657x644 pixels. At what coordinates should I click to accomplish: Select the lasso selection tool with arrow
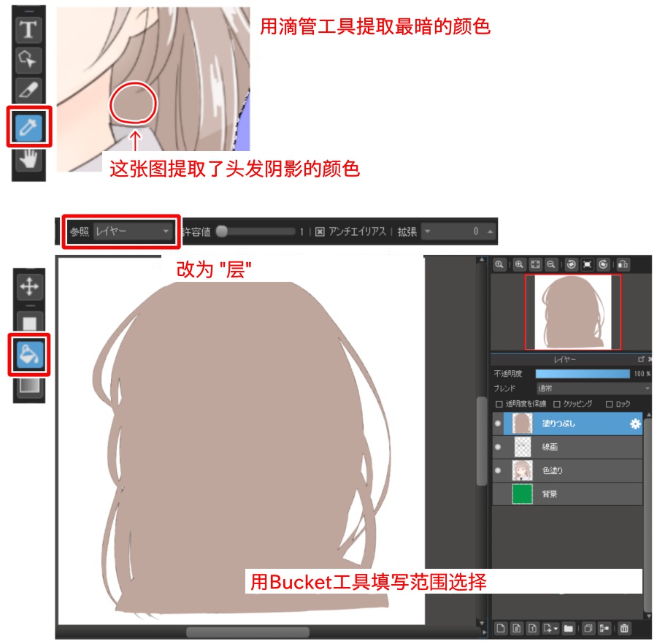coord(28,59)
